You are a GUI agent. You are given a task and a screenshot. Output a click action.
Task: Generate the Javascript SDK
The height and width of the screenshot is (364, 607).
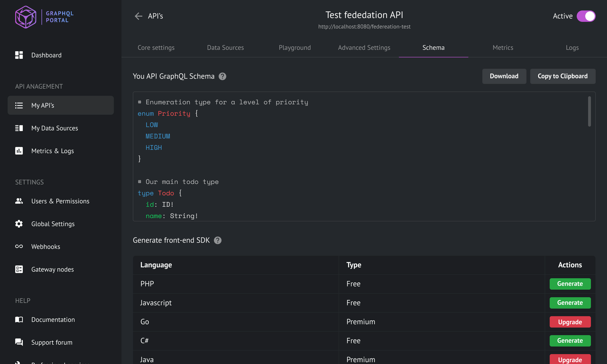(x=570, y=303)
